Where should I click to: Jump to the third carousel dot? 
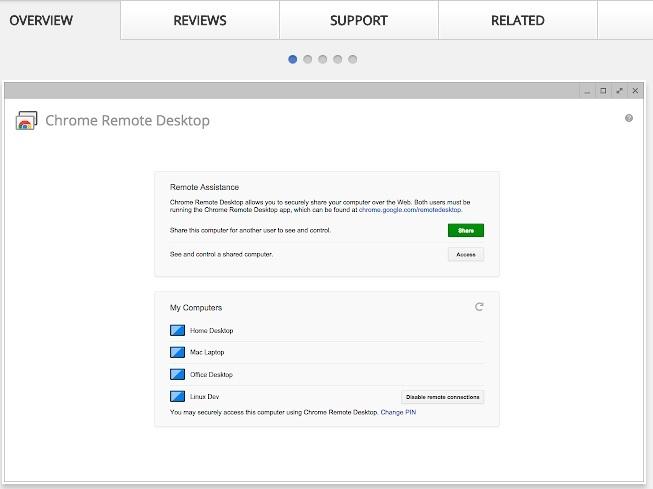pyautogui.click(x=322, y=59)
